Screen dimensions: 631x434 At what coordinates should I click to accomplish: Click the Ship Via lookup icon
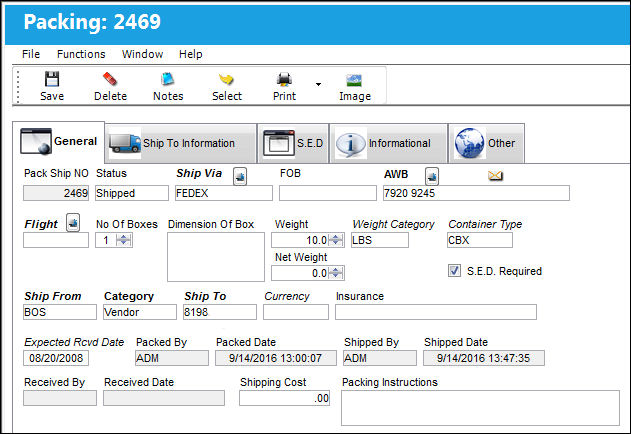coord(240,176)
